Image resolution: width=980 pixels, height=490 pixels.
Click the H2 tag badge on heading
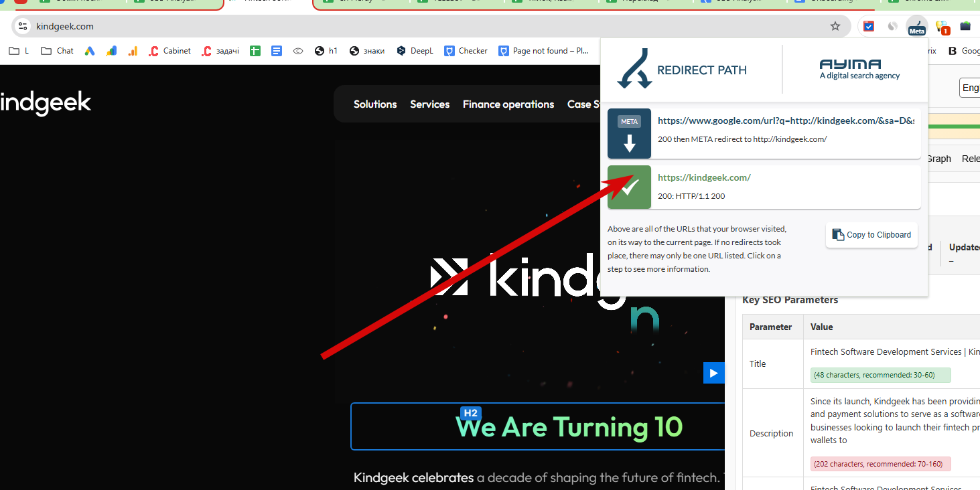[x=471, y=413]
